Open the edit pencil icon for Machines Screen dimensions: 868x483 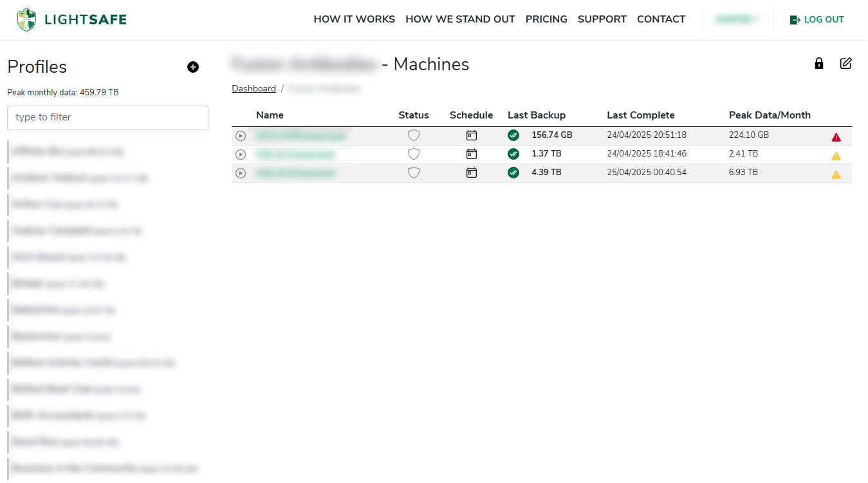pos(845,63)
